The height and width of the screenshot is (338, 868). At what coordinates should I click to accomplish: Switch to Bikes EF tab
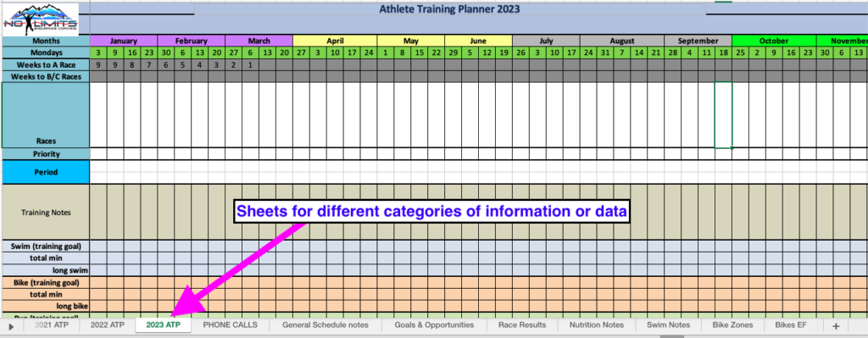tap(794, 324)
